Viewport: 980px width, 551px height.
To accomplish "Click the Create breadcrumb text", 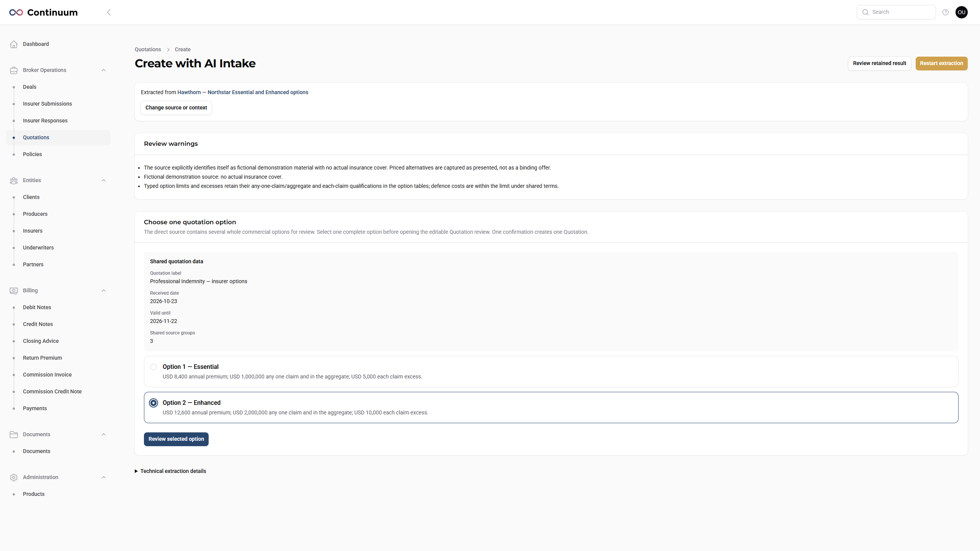I will [x=183, y=49].
